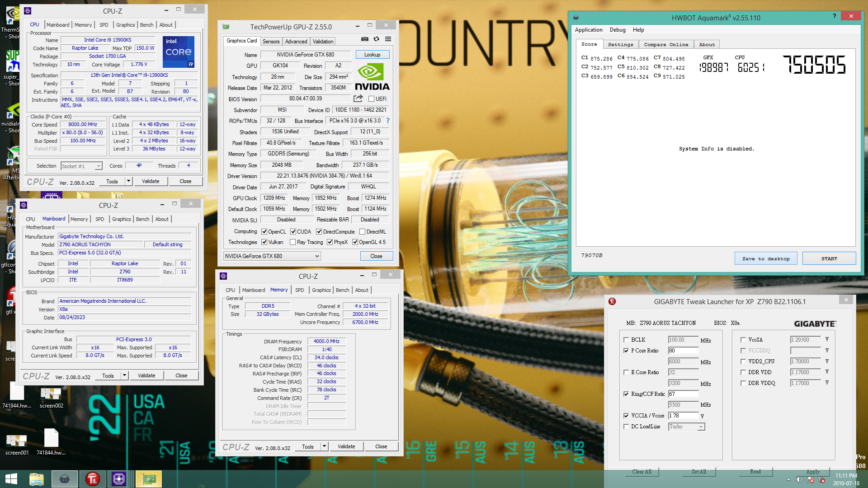Expand Tools dropdown arrow in Mainboard CPU-Z window
Screen dimensions: 868x488
pos(124,375)
